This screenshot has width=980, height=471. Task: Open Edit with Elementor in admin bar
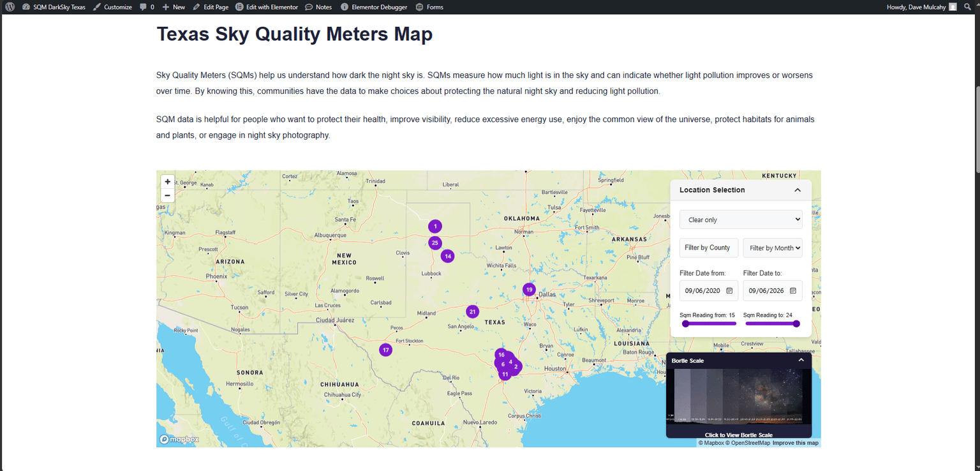pyautogui.click(x=266, y=7)
